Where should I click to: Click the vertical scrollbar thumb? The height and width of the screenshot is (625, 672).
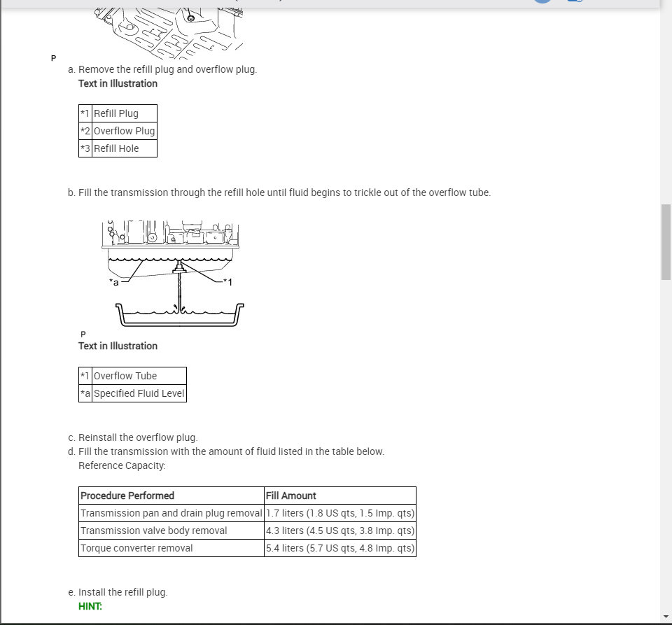coord(666,242)
